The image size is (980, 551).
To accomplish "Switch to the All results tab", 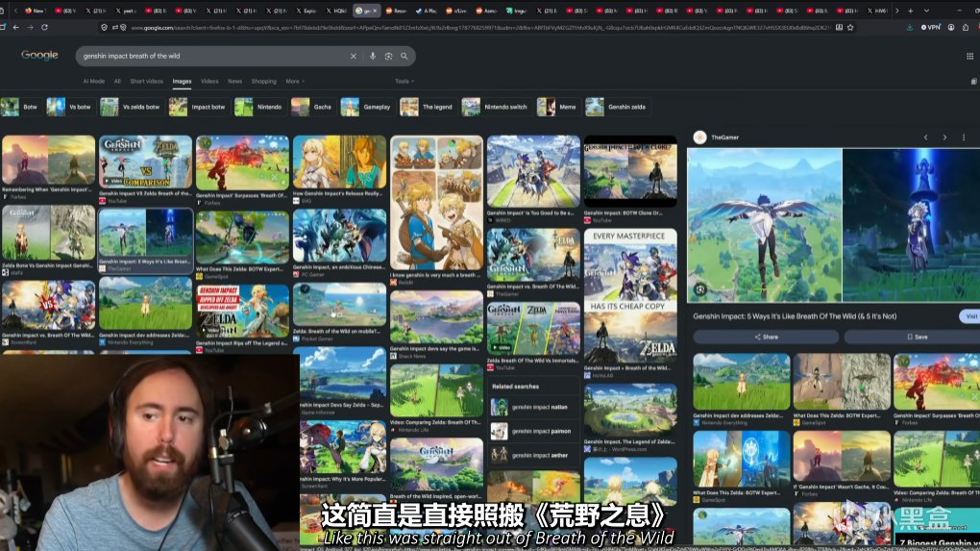I will pos(117,82).
